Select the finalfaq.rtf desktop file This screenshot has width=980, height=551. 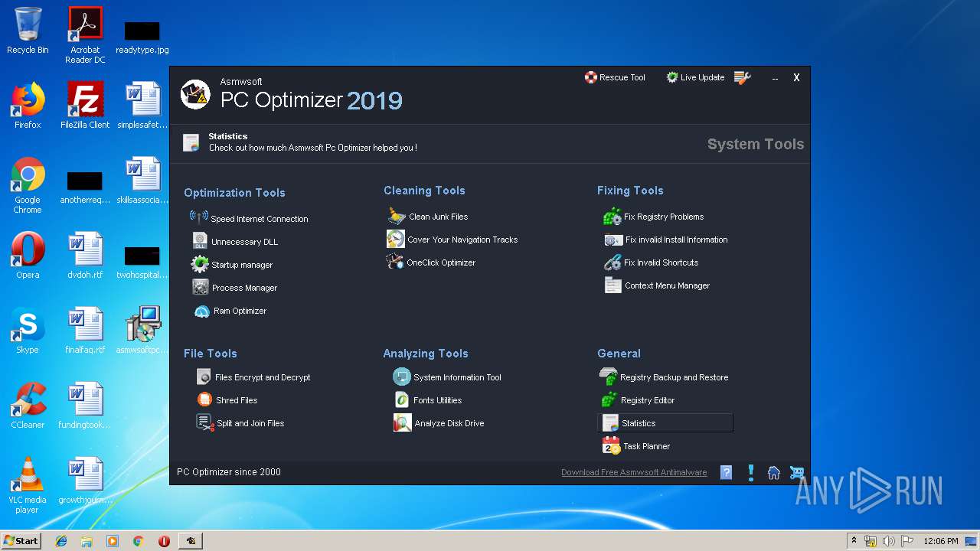pyautogui.click(x=85, y=331)
